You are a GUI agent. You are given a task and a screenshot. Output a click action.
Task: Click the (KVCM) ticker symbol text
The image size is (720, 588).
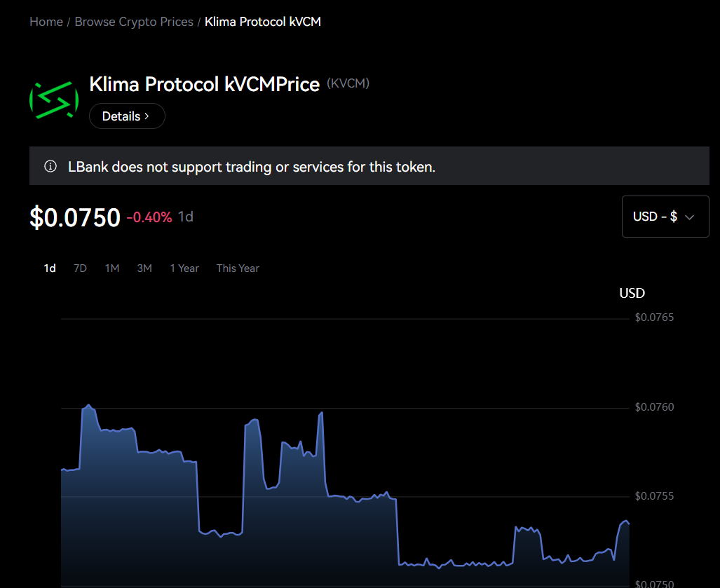[x=348, y=83]
